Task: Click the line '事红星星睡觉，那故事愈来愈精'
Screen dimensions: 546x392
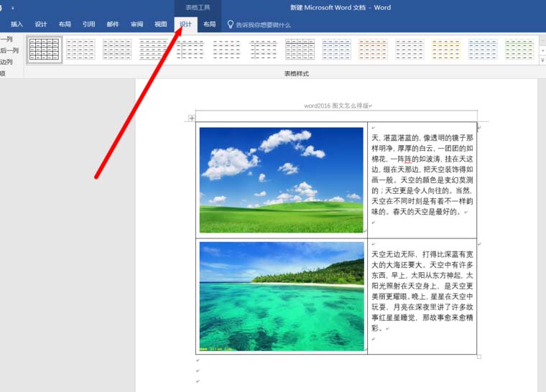Action: [422, 317]
